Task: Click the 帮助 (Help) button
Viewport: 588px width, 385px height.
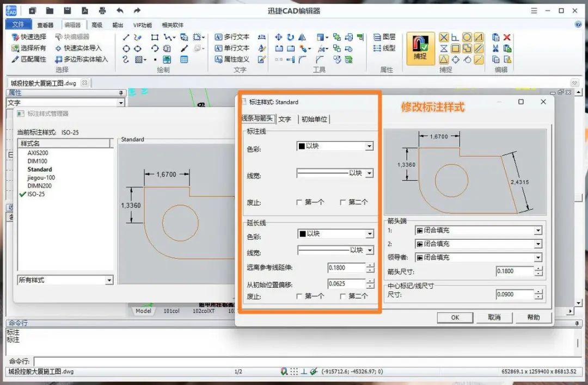Action: coord(532,318)
